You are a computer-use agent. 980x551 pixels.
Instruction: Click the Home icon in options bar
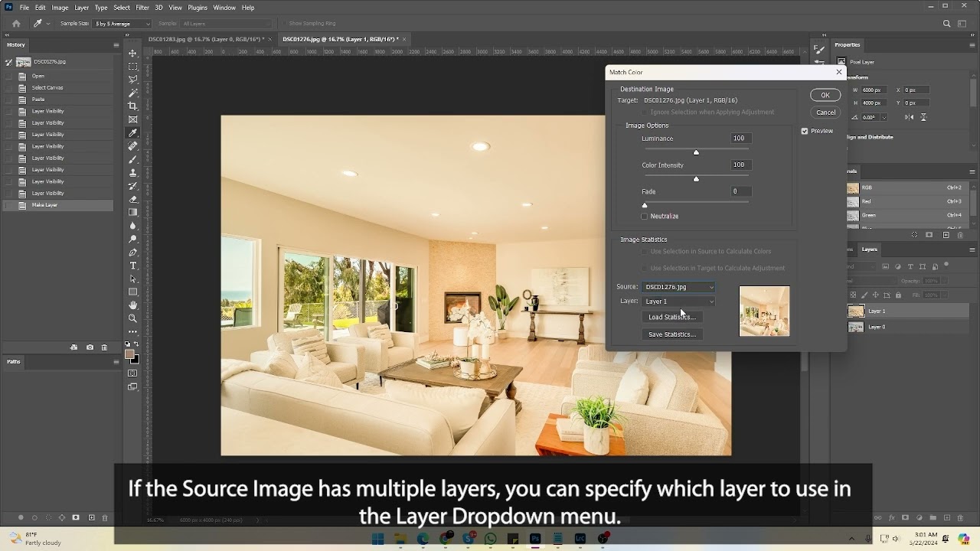tap(16, 24)
